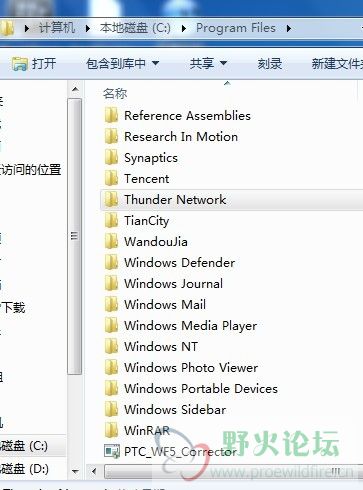This screenshot has width=363, height=490.
Task: Select the Thunder Network folder icon
Action: 111,200
